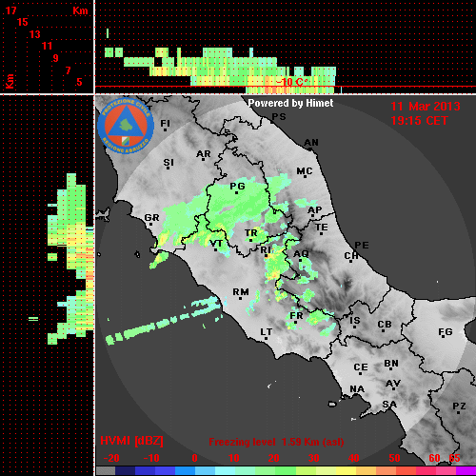Click the '-20' scale value
Viewport: 476px width, 476px height.
pos(111,458)
